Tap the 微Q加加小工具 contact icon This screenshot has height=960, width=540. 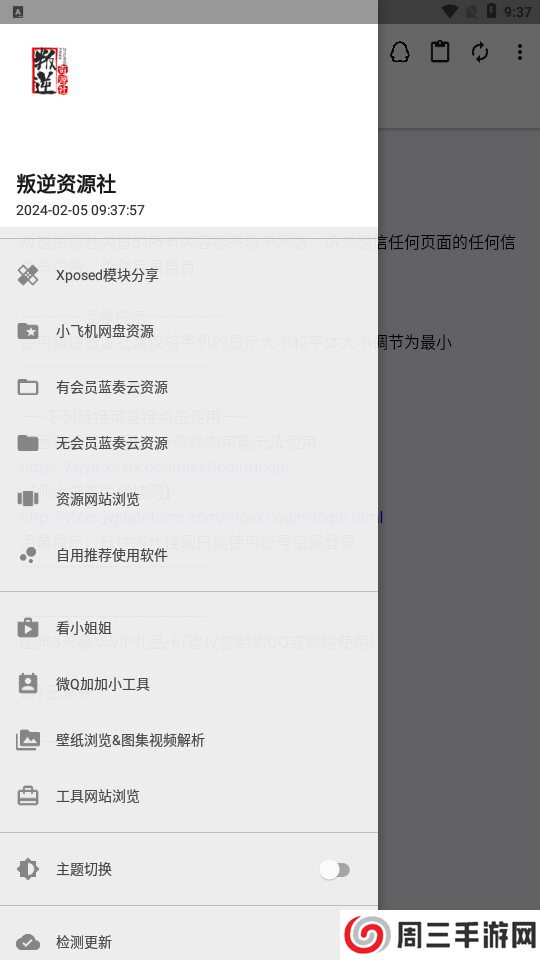click(28, 684)
